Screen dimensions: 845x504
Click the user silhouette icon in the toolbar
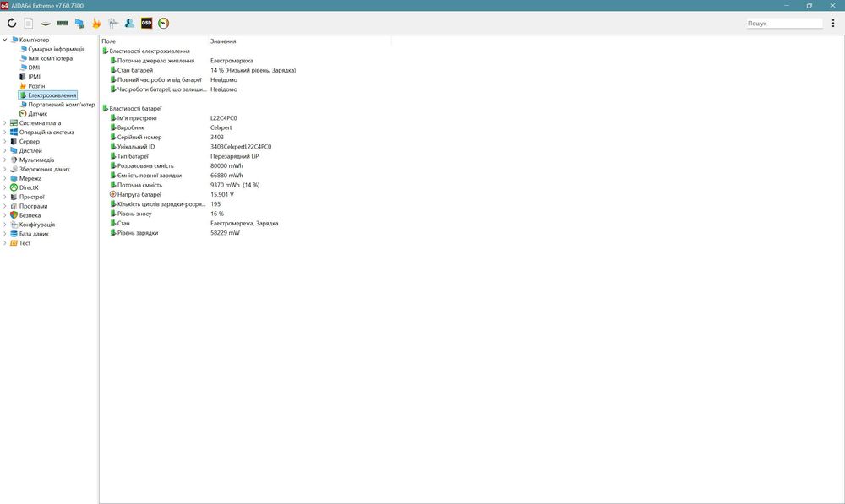click(129, 23)
